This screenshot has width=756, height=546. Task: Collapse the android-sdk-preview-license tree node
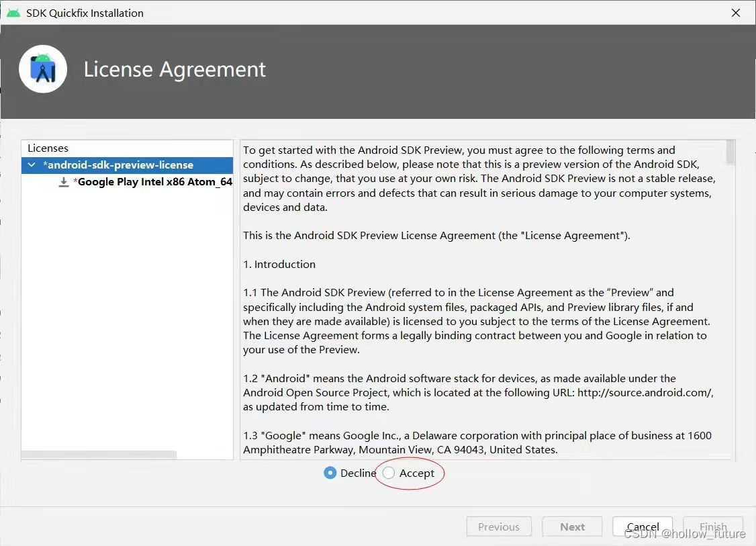32,165
